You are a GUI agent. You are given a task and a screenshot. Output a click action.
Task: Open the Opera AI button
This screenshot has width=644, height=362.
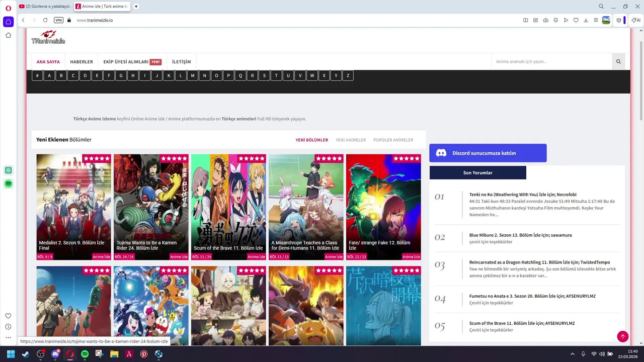[x=636, y=20]
